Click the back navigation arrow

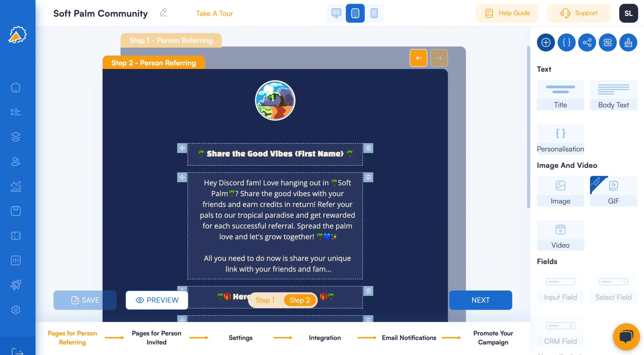pyautogui.click(x=418, y=57)
